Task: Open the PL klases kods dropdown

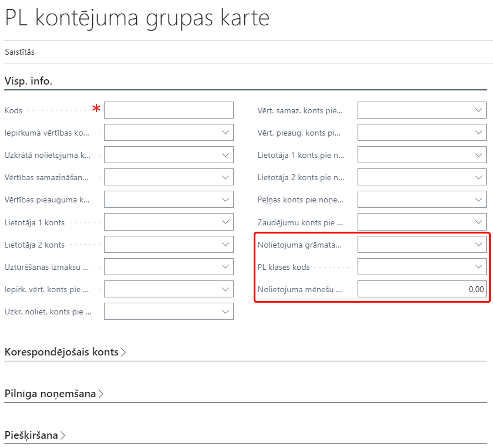Action: pyautogui.click(x=478, y=266)
